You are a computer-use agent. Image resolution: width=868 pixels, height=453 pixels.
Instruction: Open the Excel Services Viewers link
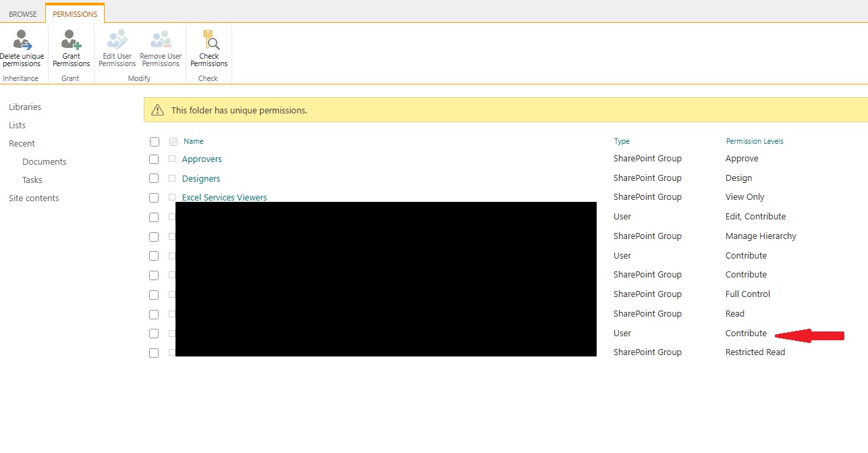click(x=225, y=198)
